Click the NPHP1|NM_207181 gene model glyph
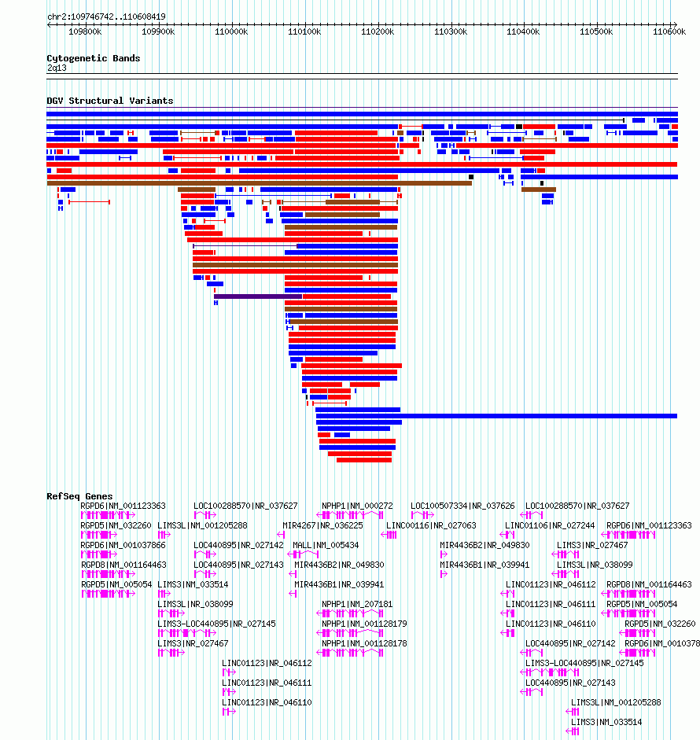 coord(350,613)
